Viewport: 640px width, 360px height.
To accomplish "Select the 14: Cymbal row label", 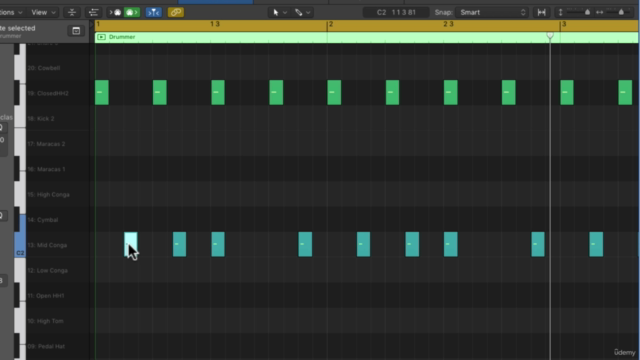I will pos(42,220).
